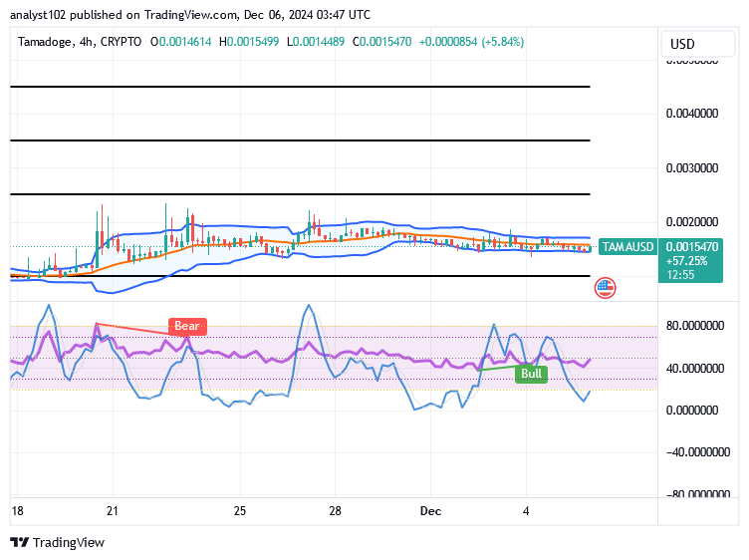
Task: Click the 0.0040000 price axis label
Action: (692, 114)
